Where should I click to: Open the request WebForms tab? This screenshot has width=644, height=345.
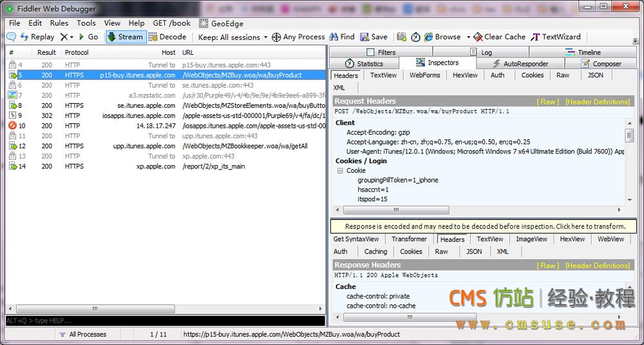tap(424, 75)
